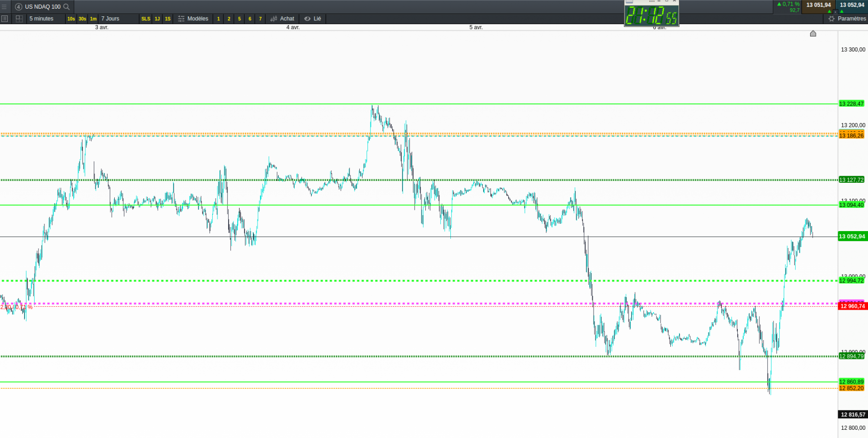Open the chart grid layout icon
This screenshot has width=868, height=438.
[x=19, y=19]
